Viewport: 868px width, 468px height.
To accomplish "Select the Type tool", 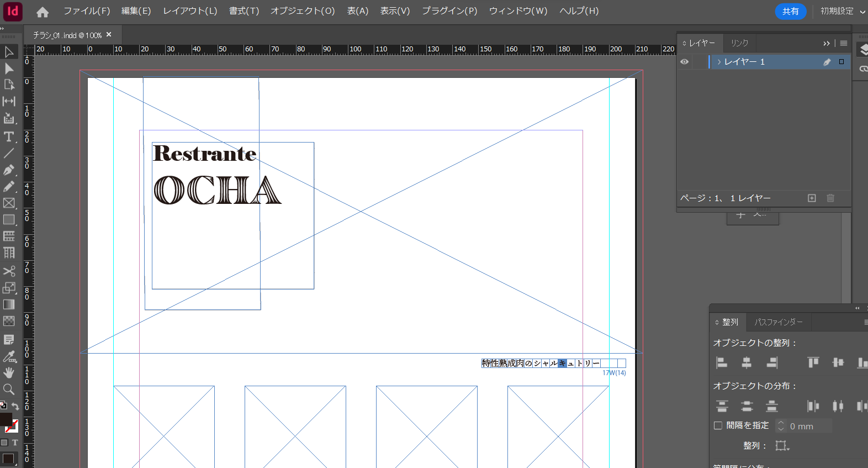I will pyautogui.click(x=9, y=136).
